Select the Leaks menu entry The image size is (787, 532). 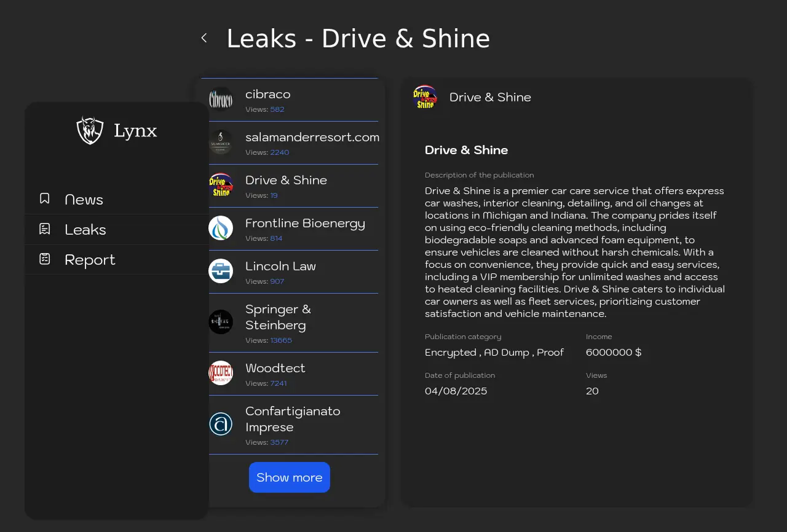[x=85, y=230]
